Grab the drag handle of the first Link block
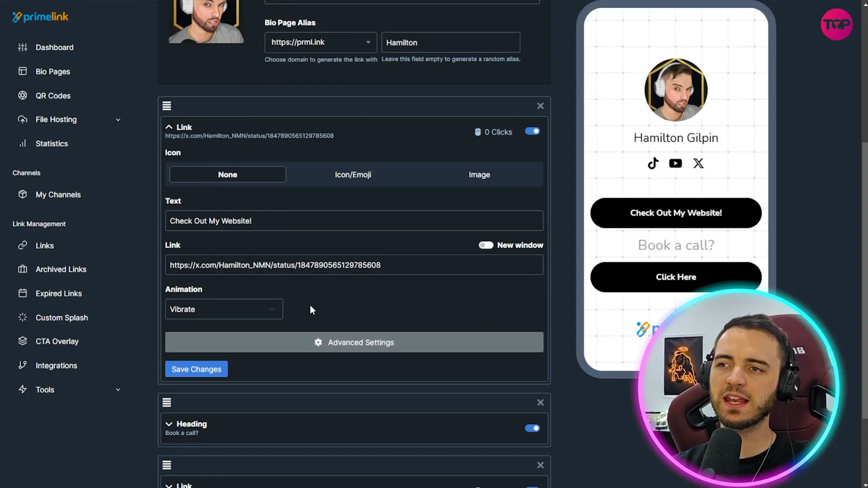 167,106
